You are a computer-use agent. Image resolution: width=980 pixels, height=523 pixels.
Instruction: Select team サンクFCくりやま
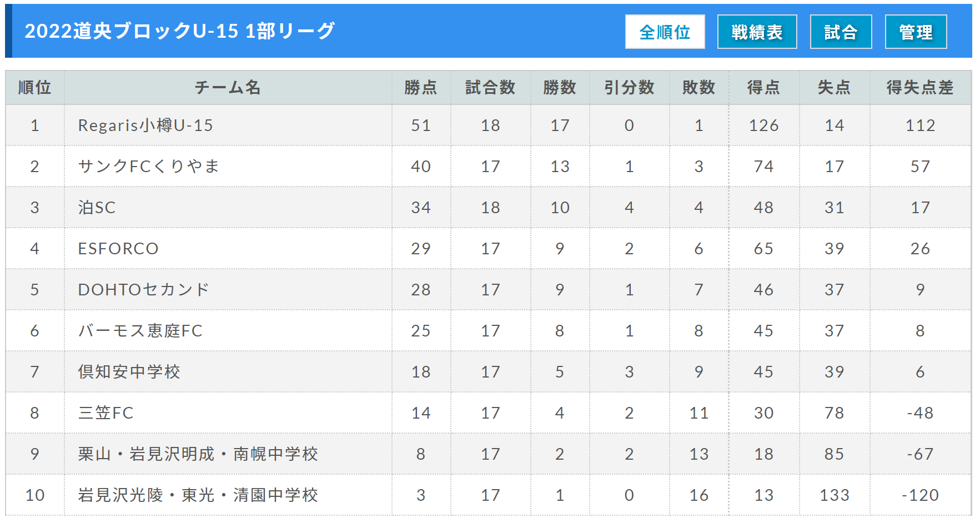point(149,167)
